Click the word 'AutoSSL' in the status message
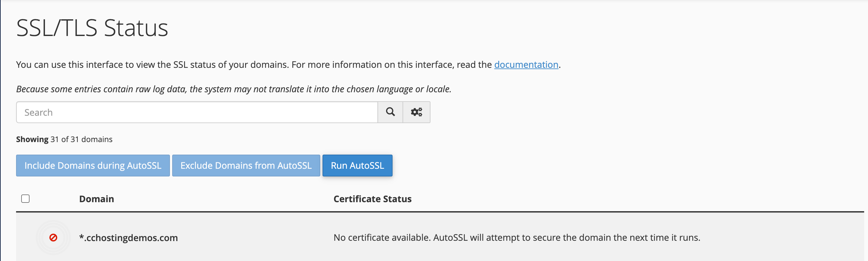This screenshot has width=868, height=261. click(450, 238)
